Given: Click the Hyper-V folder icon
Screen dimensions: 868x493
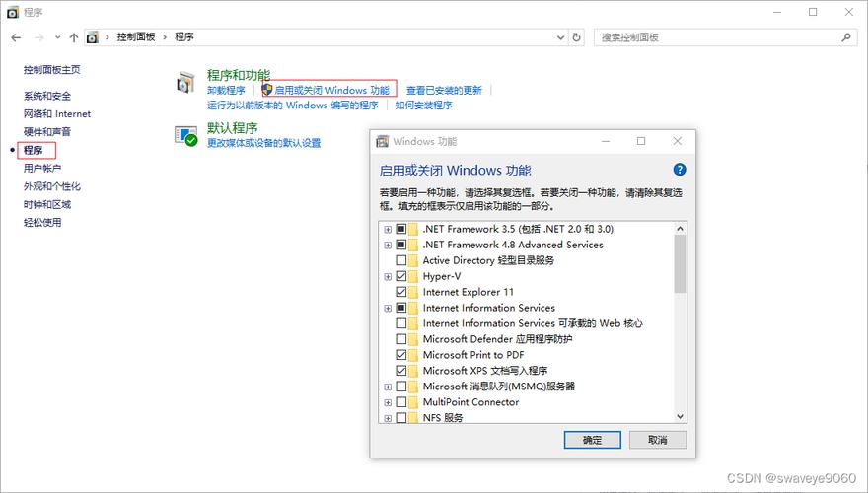Looking at the screenshot, I should 414,276.
